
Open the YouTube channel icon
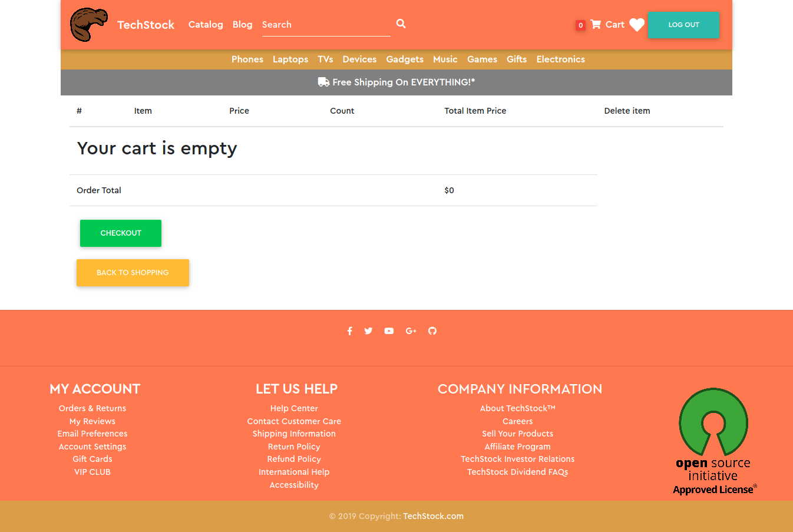pos(389,331)
